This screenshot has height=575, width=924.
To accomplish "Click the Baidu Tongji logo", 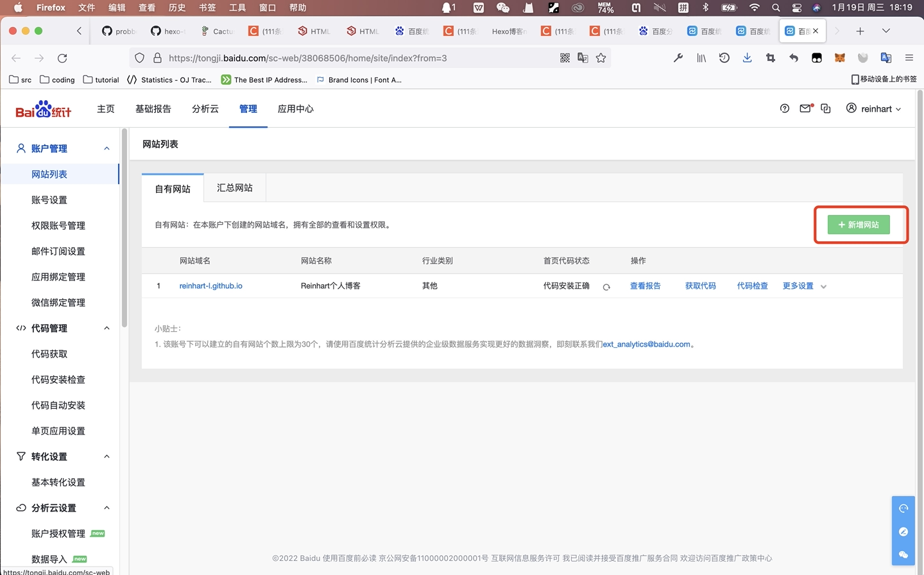I will [x=44, y=109].
